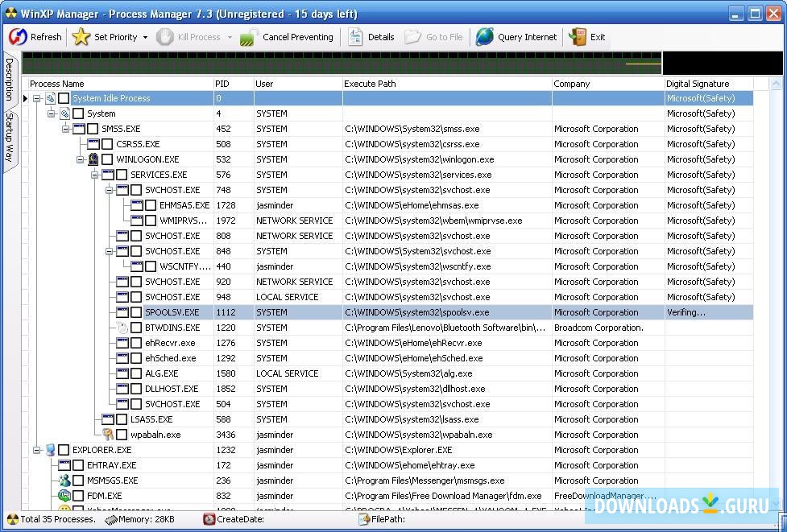This screenshot has width=787, height=532.
Task: Click the FilePath status bar icon
Action: 364,519
